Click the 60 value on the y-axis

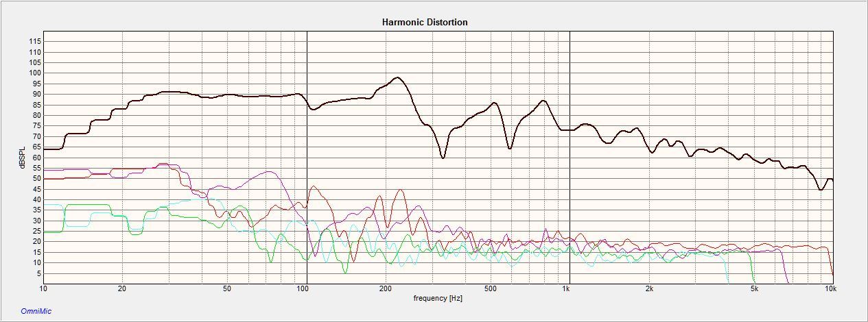[37, 158]
